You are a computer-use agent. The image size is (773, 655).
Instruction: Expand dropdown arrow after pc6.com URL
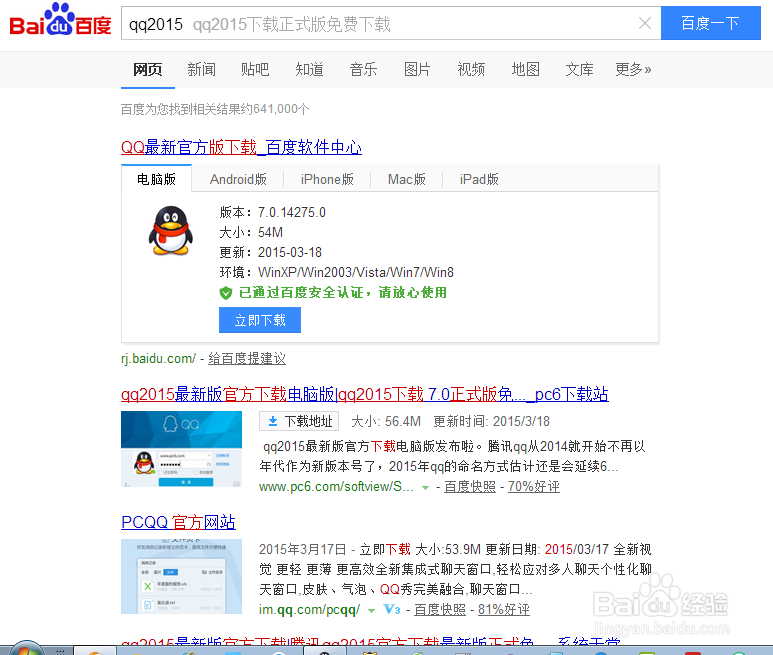click(425, 487)
